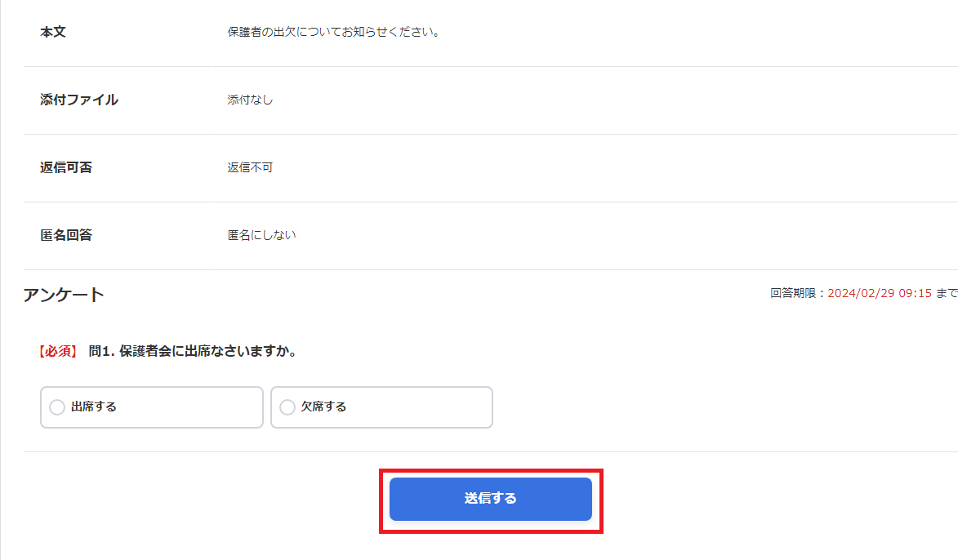Click the 出席する option label text
The width and height of the screenshot is (980, 560).
point(94,407)
